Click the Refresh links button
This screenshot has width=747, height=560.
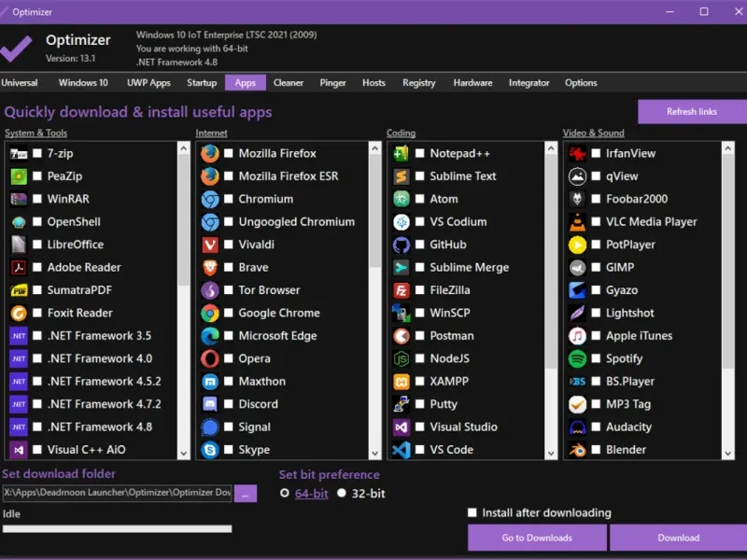692,111
